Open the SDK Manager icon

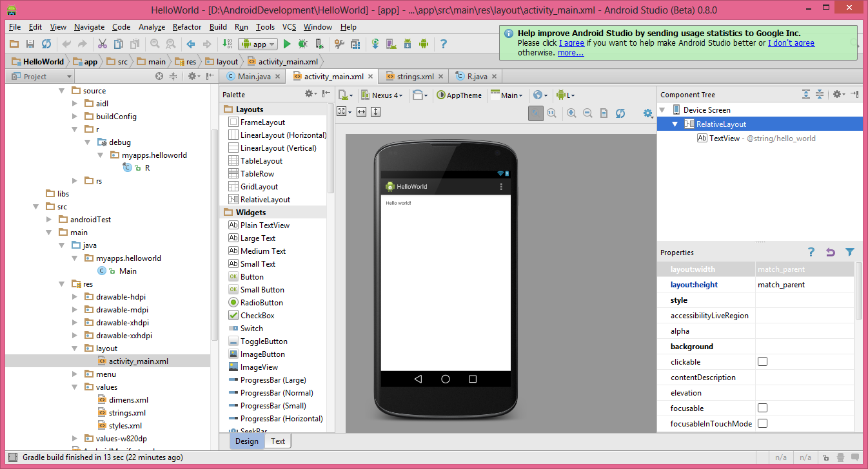point(408,44)
